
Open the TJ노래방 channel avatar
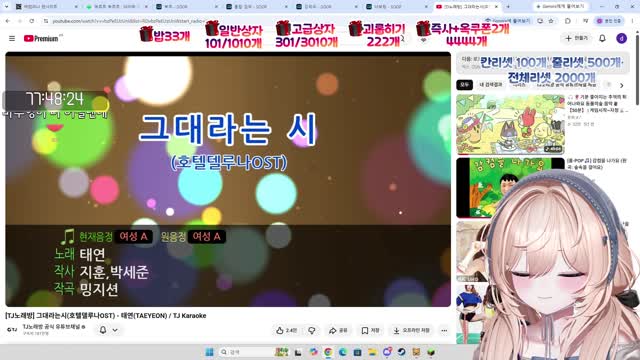click(12, 330)
